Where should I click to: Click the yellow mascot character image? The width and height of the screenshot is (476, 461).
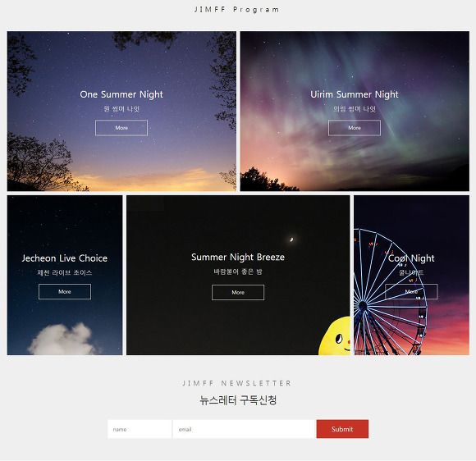[x=335, y=336]
